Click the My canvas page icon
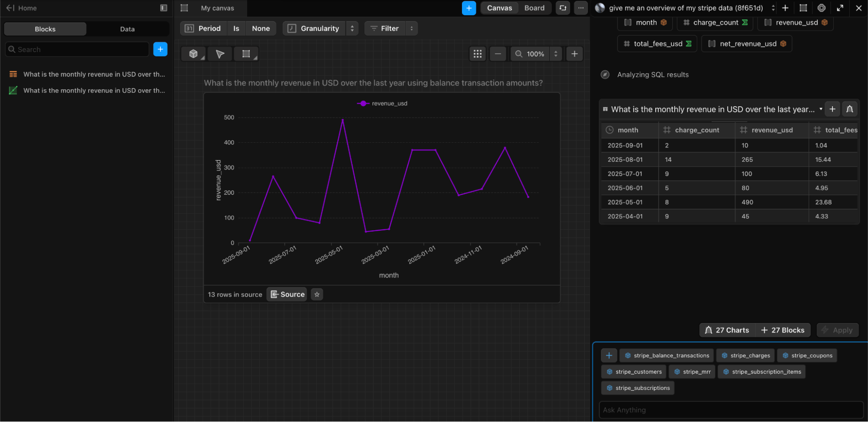The width and height of the screenshot is (868, 422). point(184,8)
